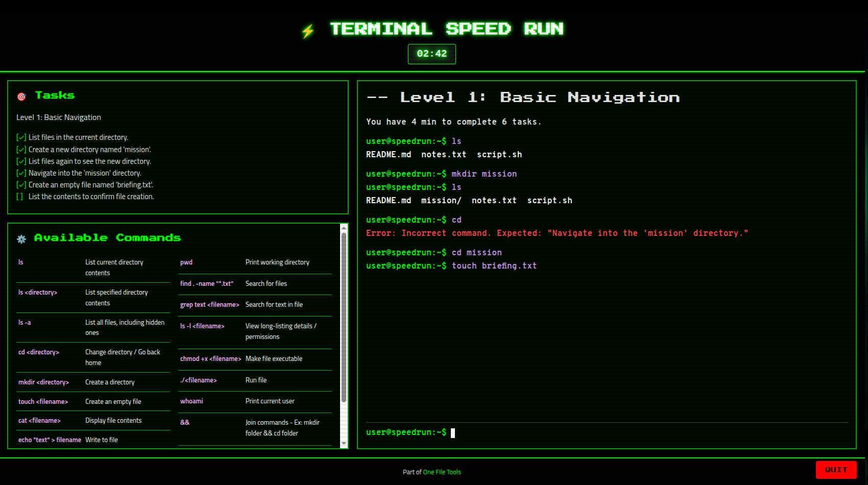868x485 pixels.
Task: Click the 'mkdir <directory>' command entry
Action: (43, 382)
